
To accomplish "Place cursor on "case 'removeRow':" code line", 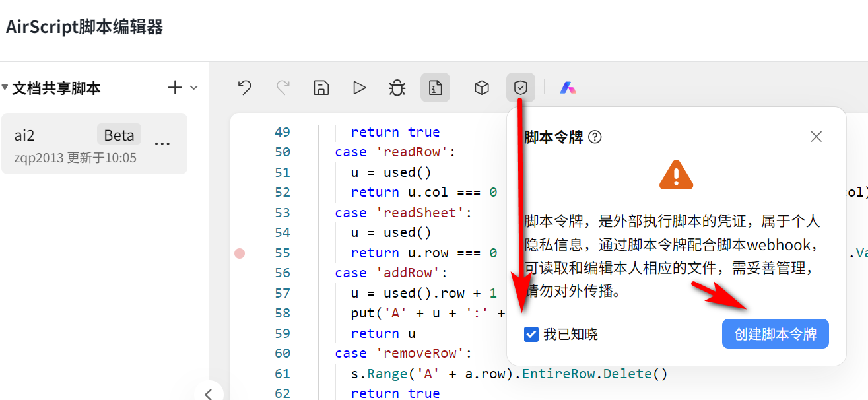I will pos(403,354).
